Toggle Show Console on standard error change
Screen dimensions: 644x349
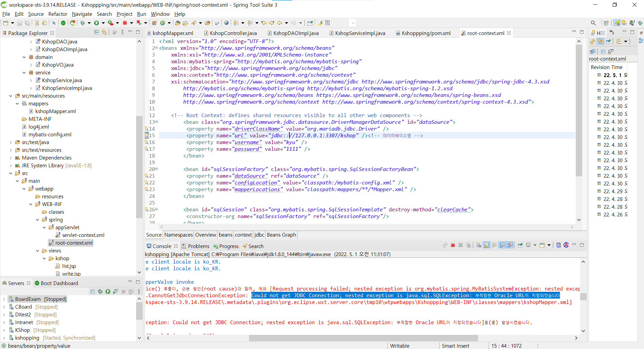pyautogui.click(x=510, y=245)
